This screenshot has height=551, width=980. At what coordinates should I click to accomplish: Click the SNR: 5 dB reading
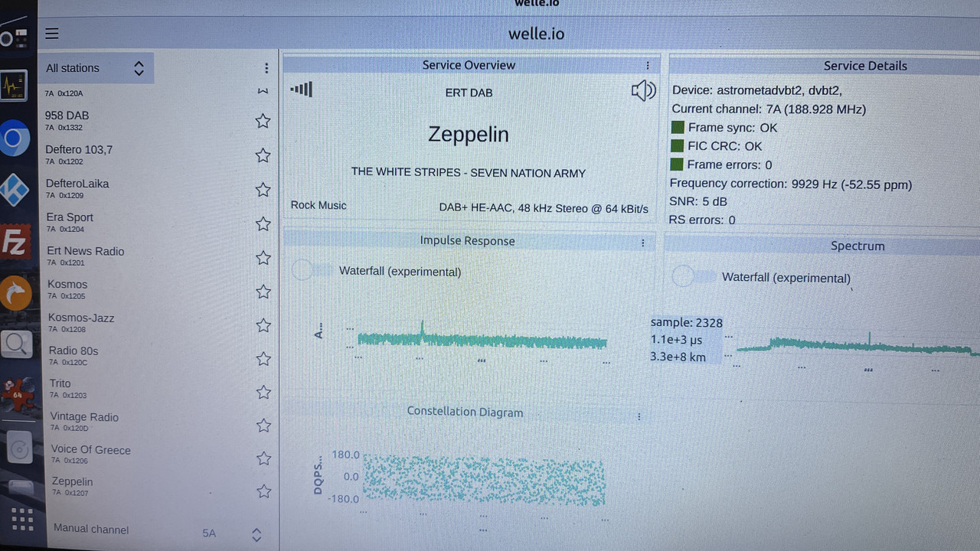[698, 201]
